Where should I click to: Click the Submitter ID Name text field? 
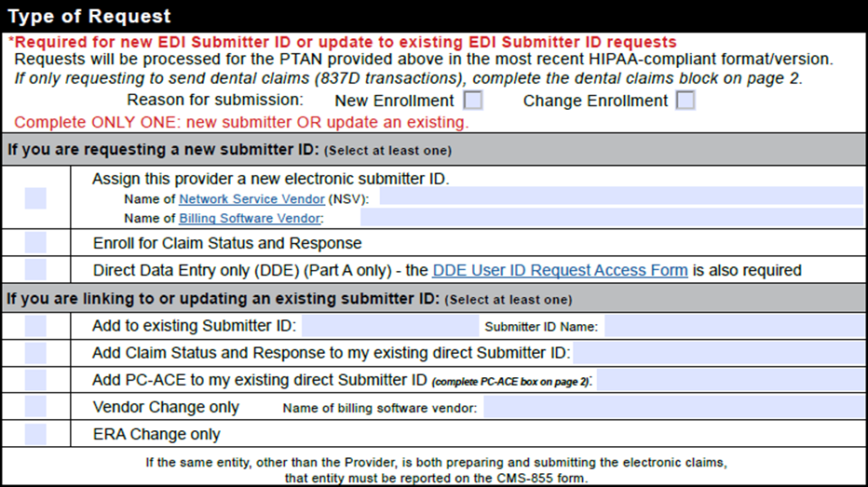734,326
